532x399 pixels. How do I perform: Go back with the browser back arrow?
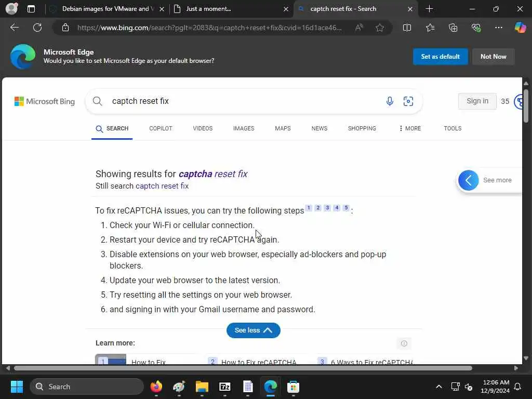pyautogui.click(x=14, y=28)
